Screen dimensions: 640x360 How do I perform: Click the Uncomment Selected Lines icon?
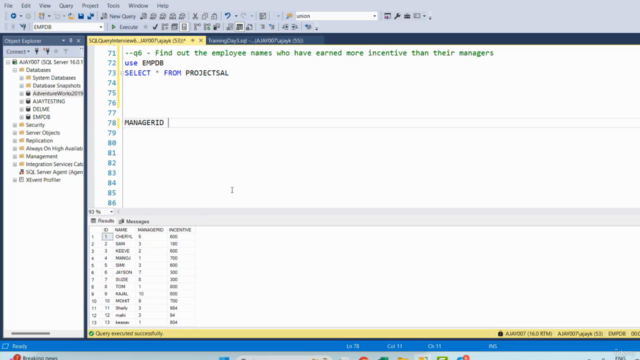point(272,27)
